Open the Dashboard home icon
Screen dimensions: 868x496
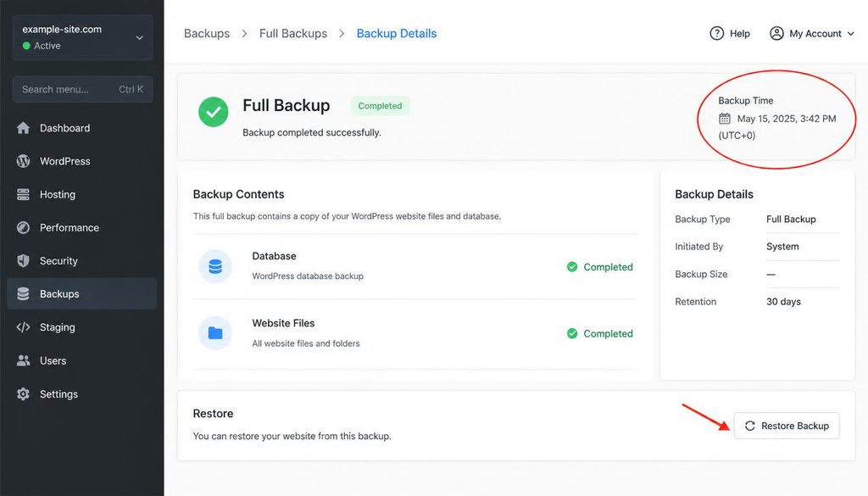[23, 128]
